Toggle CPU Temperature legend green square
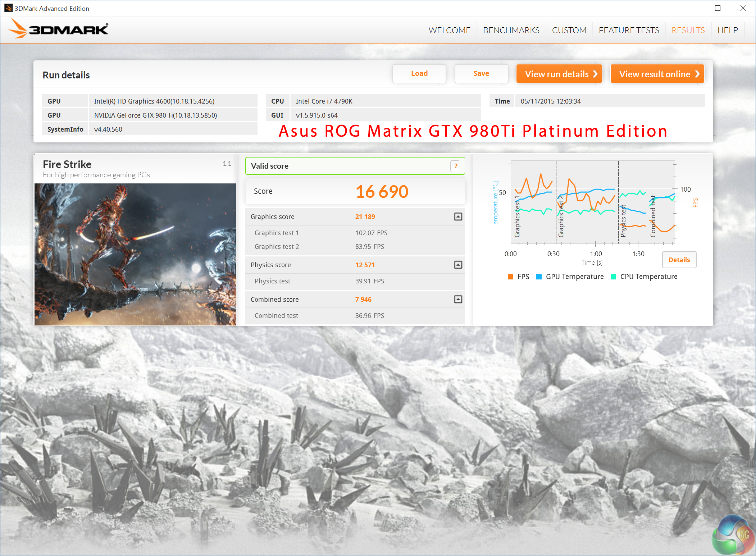Viewport: 756px width, 556px height. pyautogui.click(x=614, y=277)
